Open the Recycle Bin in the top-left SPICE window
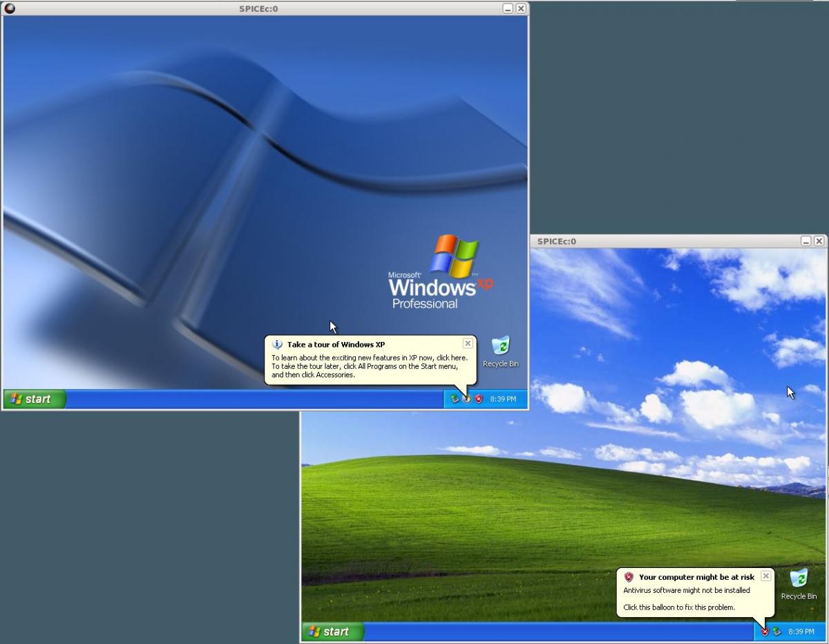Screen dimensions: 829x644 501,351
